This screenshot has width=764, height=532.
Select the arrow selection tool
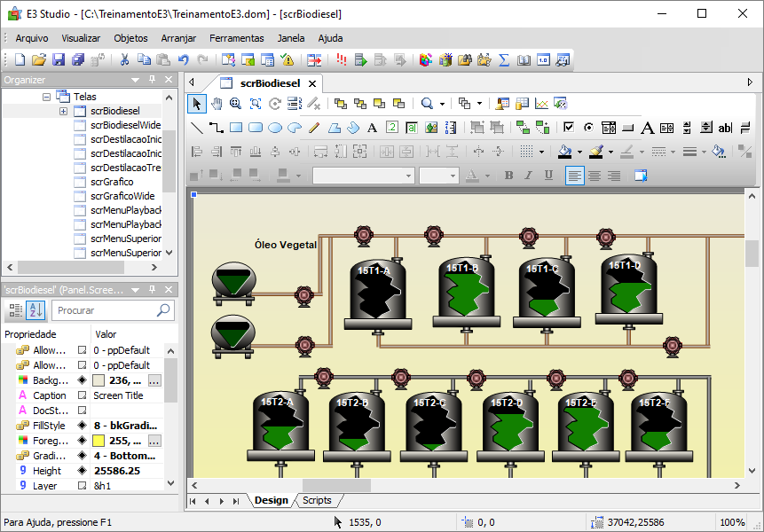tap(197, 104)
